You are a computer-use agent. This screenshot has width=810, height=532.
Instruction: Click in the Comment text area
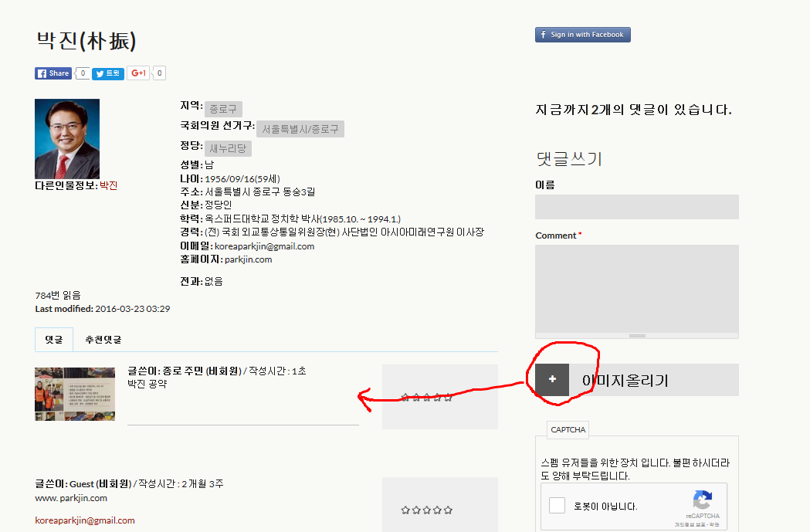click(636, 288)
